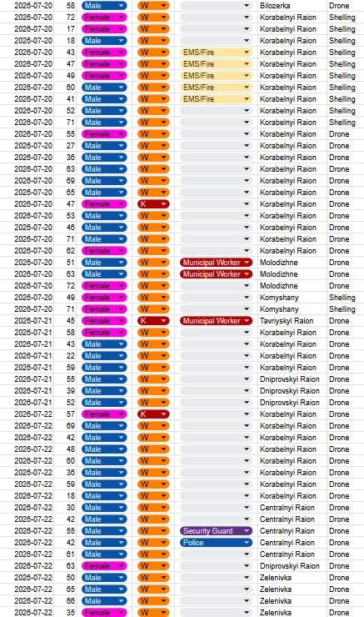The width and height of the screenshot is (364, 617).
Task: Open Municipal Worker dropdown in Tavriyskyi Raion row
Action: (x=216, y=321)
